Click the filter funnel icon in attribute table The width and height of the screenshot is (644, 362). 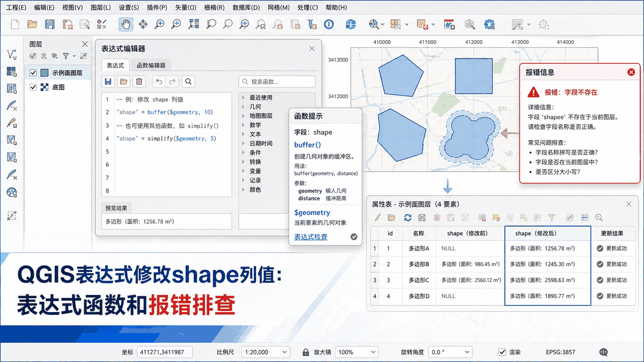click(x=552, y=218)
